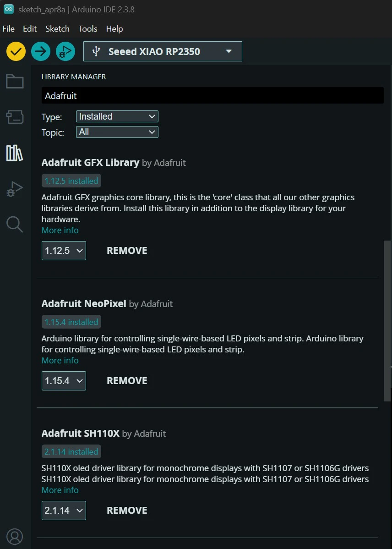Open the Debug panel sidebar icon
The height and width of the screenshot is (549, 392).
pyautogui.click(x=14, y=188)
